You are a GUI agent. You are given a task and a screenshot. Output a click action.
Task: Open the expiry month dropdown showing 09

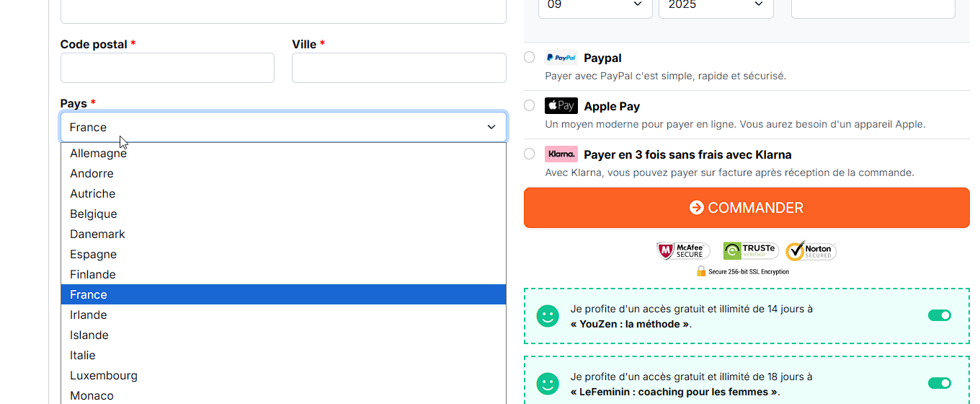595,5
